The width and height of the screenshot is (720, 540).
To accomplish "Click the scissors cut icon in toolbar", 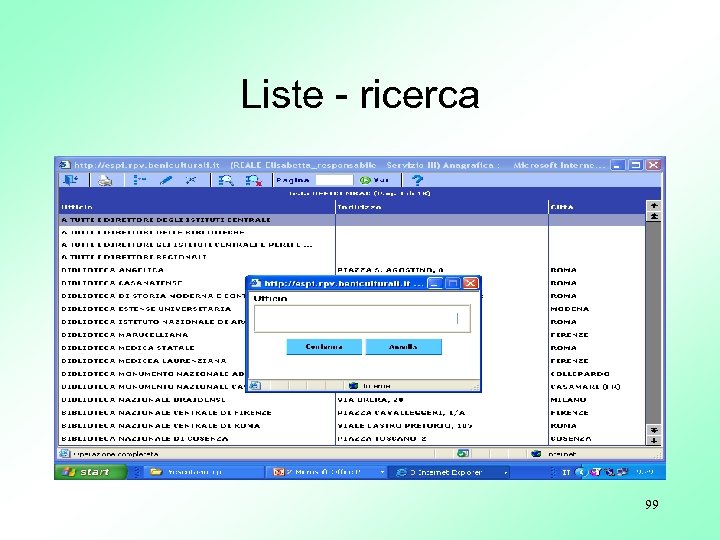I will click(x=191, y=180).
